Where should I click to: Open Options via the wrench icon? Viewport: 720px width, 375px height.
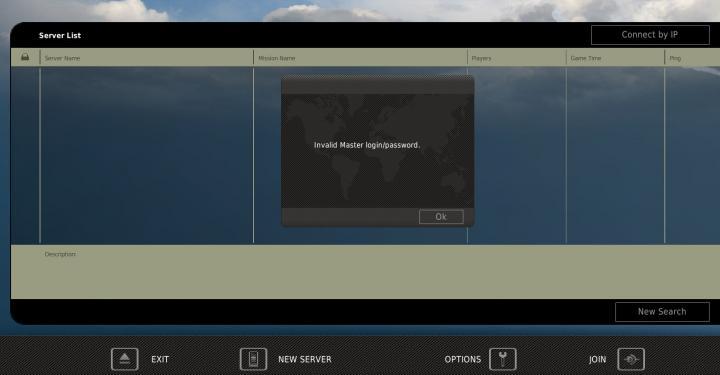[503, 359]
